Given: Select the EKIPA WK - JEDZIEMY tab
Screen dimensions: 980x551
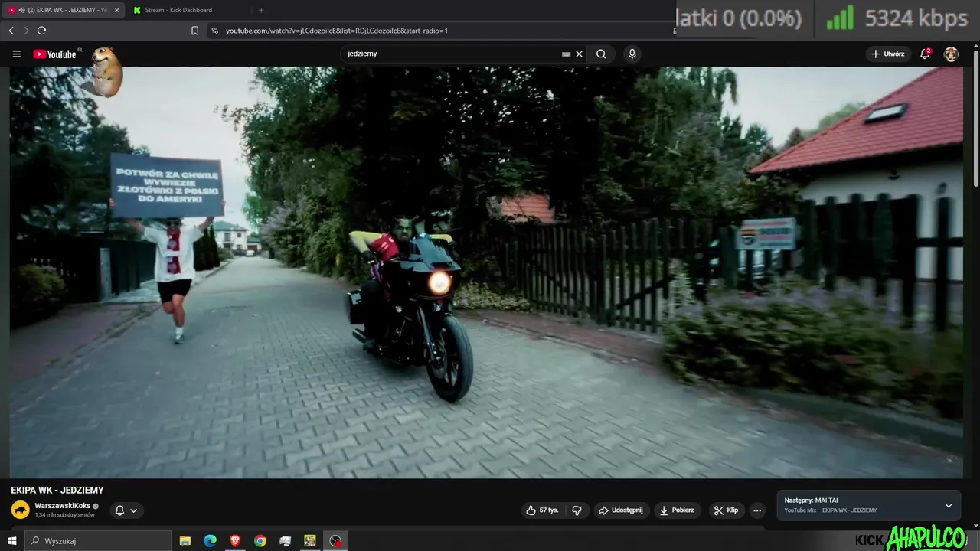Looking at the screenshot, I should (x=63, y=10).
